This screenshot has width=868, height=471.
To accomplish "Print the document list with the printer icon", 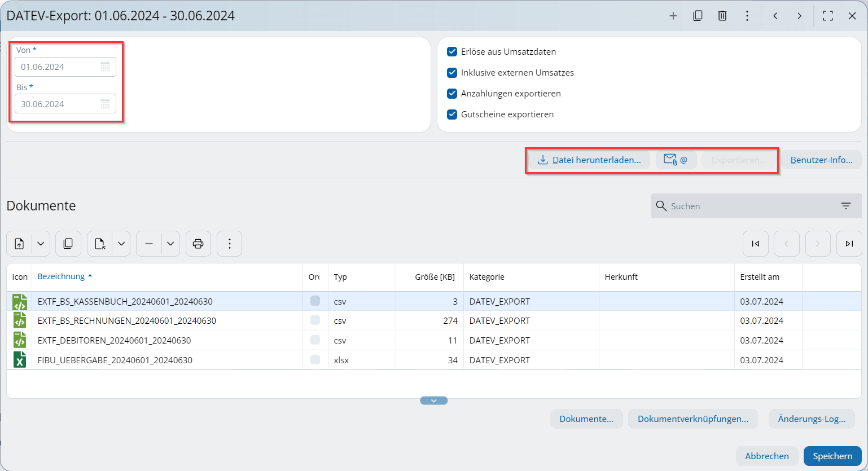I will [x=198, y=244].
